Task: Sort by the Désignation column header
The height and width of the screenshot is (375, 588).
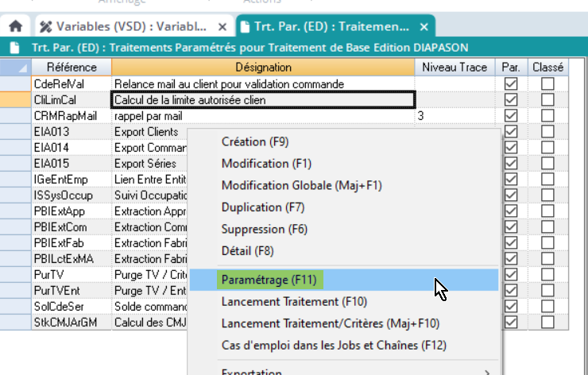Action: tap(263, 68)
